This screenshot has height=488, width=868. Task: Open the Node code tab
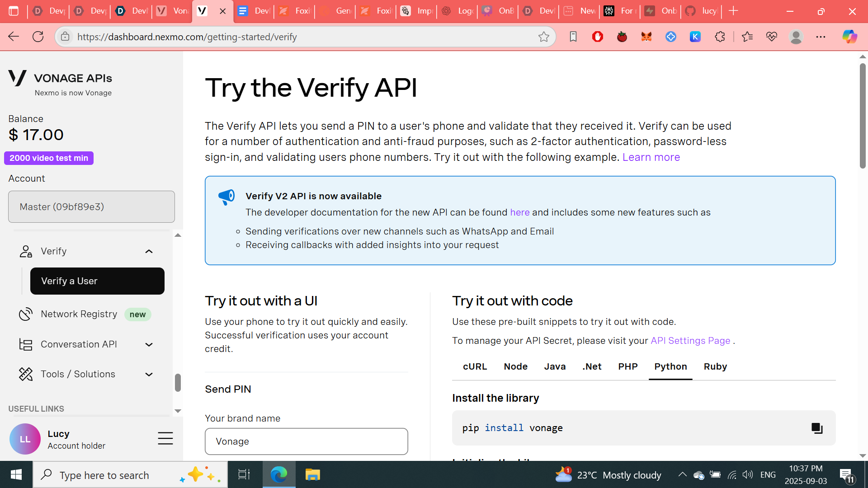[x=515, y=366]
